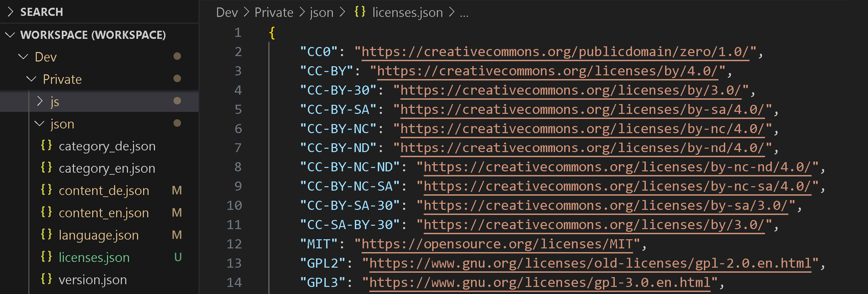The width and height of the screenshot is (868, 294).
Task: Open the CC0 publicdomain zero URL link
Action: click(x=555, y=52)
